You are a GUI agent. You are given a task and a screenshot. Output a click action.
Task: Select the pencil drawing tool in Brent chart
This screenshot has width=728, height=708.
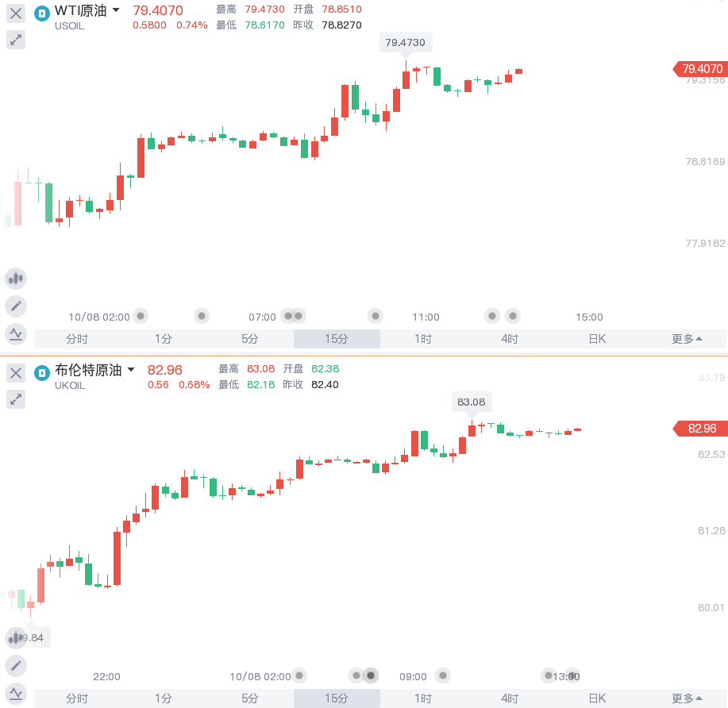tap(16, 666)
